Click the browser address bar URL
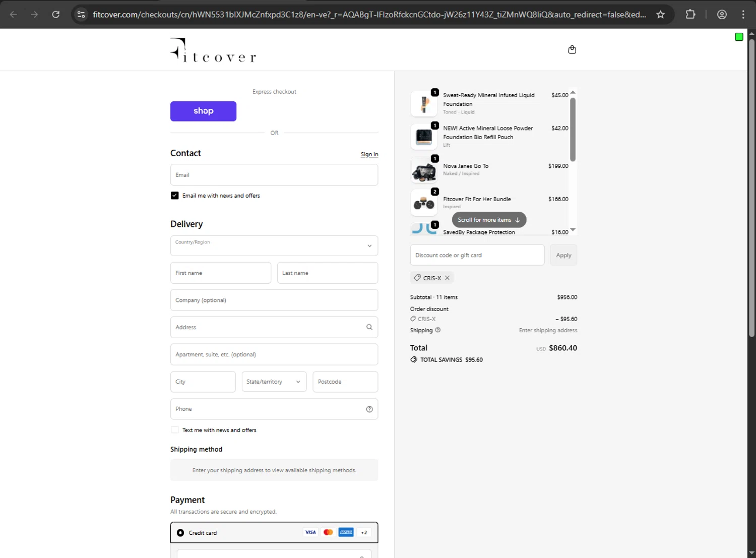756x558 pixels. [x=369, y=15]
